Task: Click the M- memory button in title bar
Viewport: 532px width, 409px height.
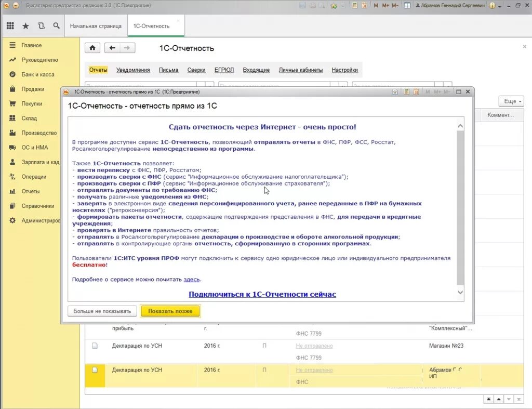Action: [x=395, y=5]
